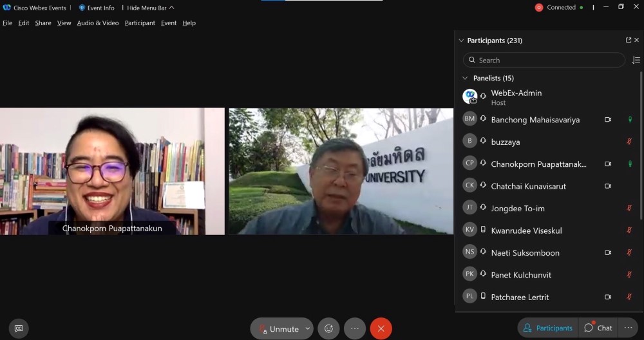
Task: Click the reactions smiley icon
Action: (x=328, y=328)
